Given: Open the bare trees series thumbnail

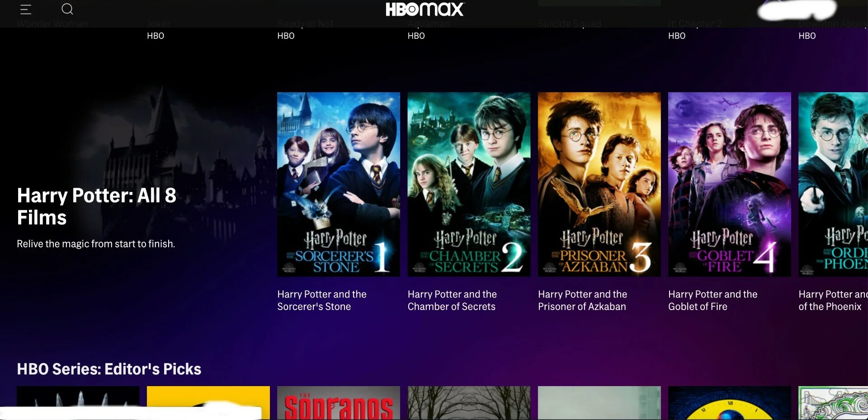Looking at the screenshot, I should pos(469,403).
